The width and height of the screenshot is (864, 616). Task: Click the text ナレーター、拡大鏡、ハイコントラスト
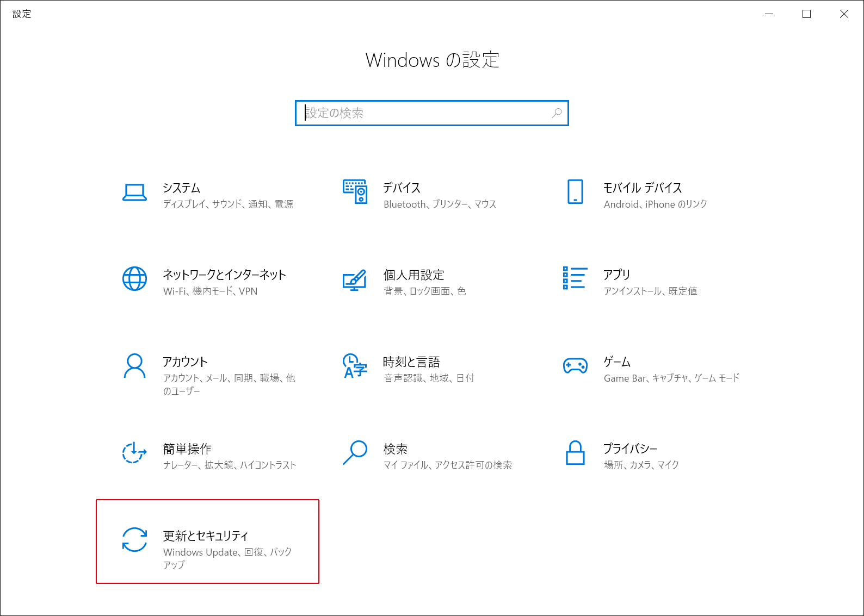tap(230, 465)
